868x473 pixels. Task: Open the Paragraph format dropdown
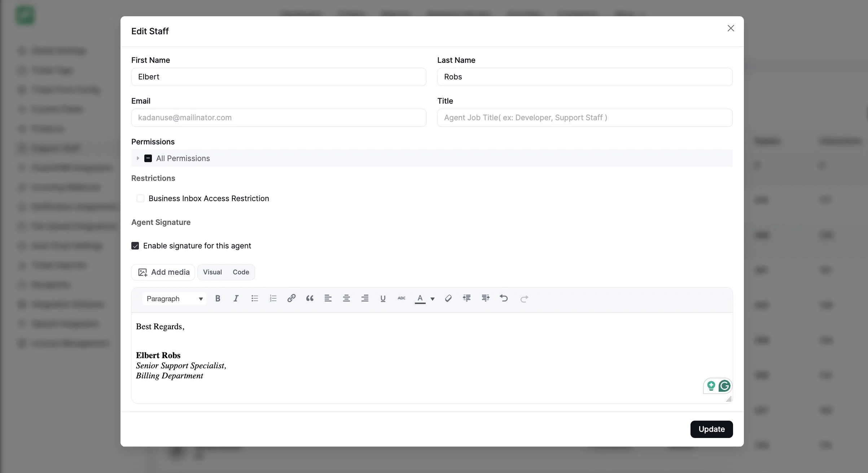pos(174,299)
